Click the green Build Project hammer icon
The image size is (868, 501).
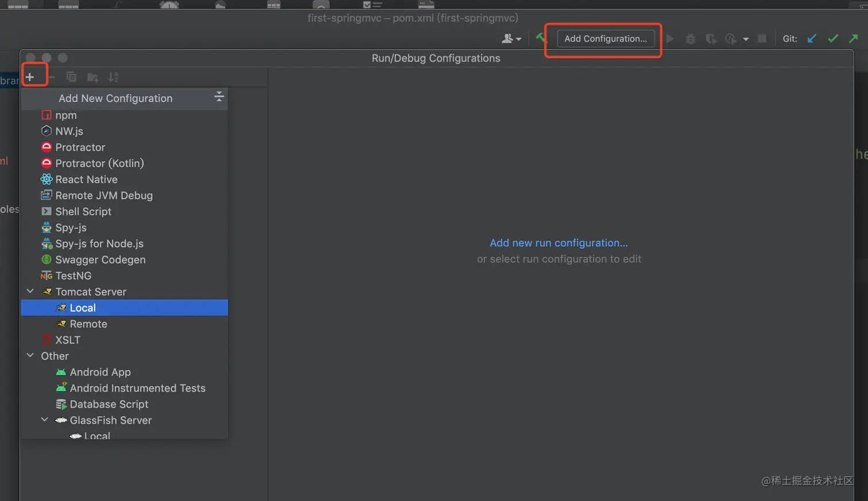pos(541,38)
